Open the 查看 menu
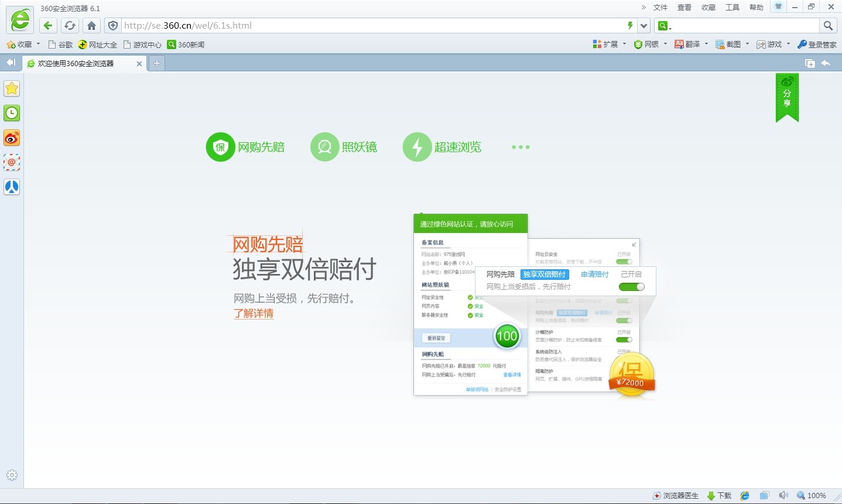Image resolution: width=842 pixels, height=504 pixels. click(684, 7)
